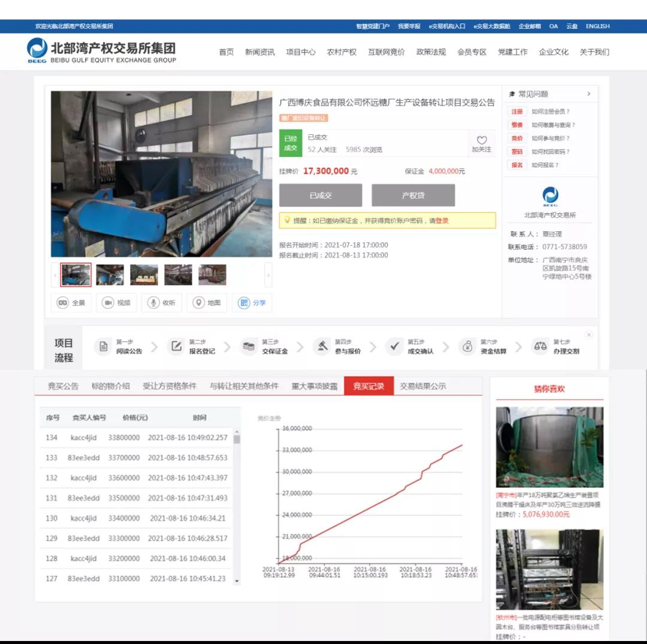647x644 pixels.
Task: Open 项目中心 navigation item
Action: 301,52
